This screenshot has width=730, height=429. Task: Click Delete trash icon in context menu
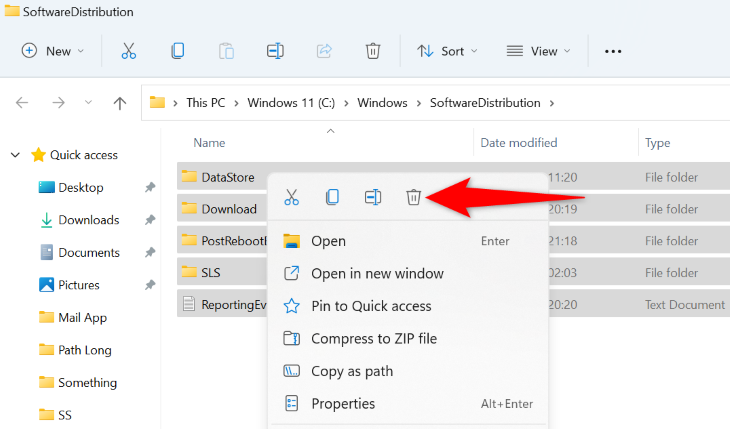point(413,197)
